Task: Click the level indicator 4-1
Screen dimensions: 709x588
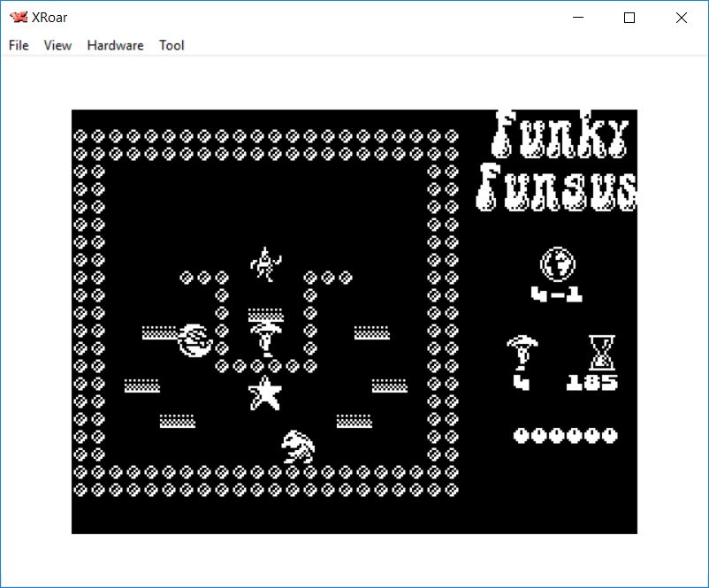Action: (557, 295)
